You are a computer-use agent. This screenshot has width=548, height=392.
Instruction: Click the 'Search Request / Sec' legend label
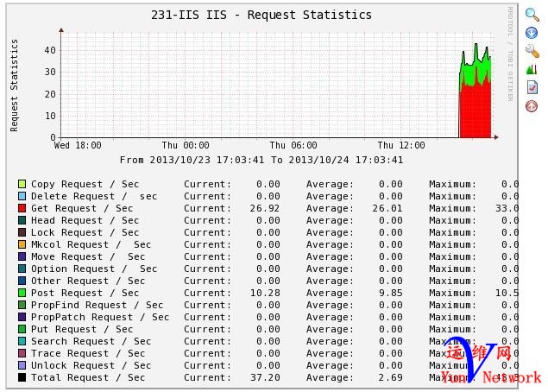(91, 341)
